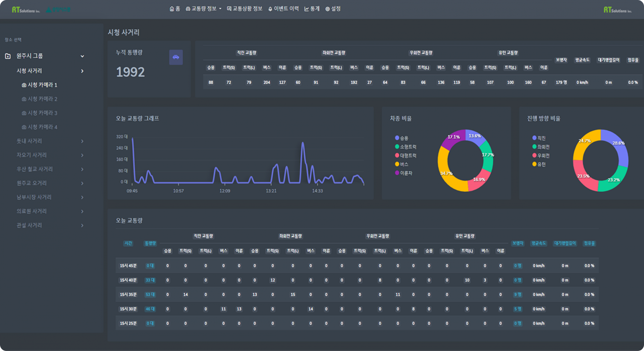
Task: Click the 통행량 column header in table
Action: pos(150,243)
